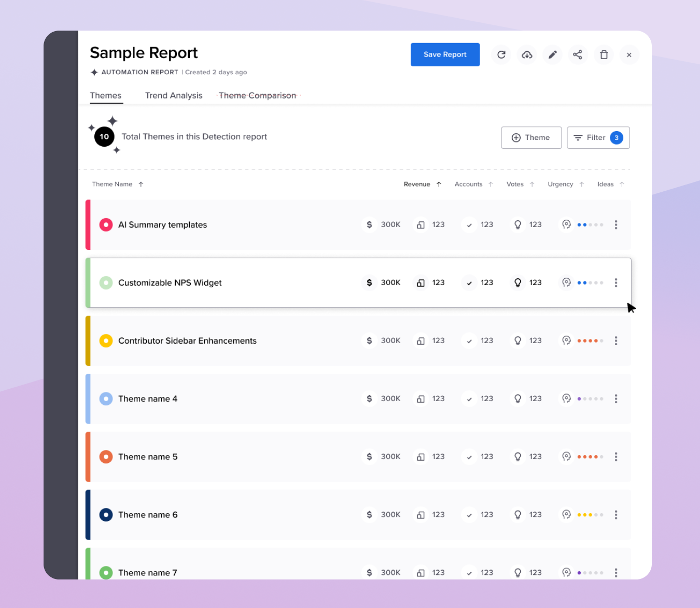Screen dimensions: 700x608
Task: Select Theme name 5 label
Action: (148, 457)
